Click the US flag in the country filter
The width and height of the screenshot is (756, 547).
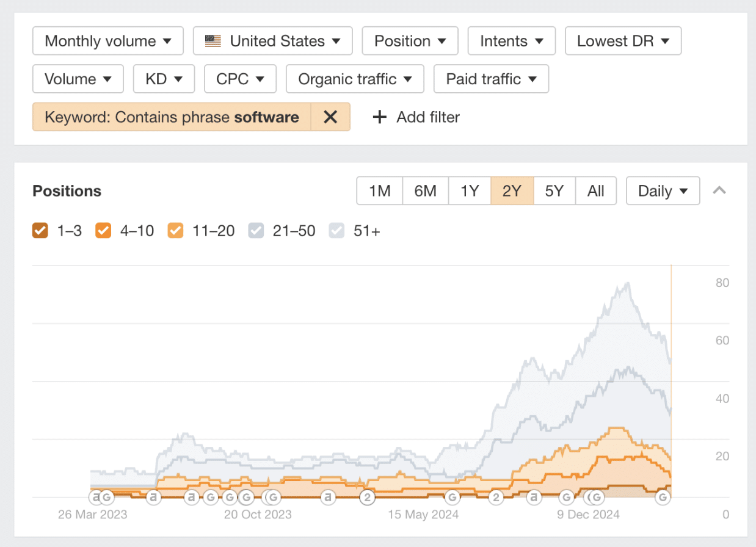pyautogui.click(x=213, y=42)
